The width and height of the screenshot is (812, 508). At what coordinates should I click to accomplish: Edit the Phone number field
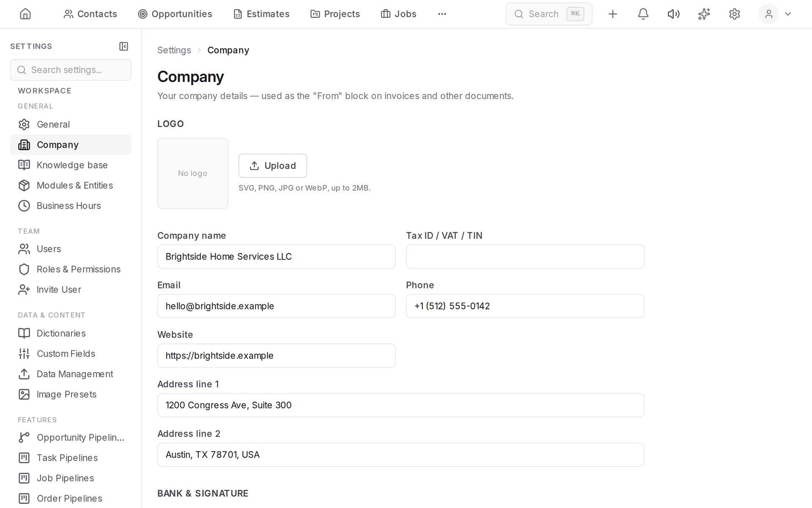tap(525, 306)
